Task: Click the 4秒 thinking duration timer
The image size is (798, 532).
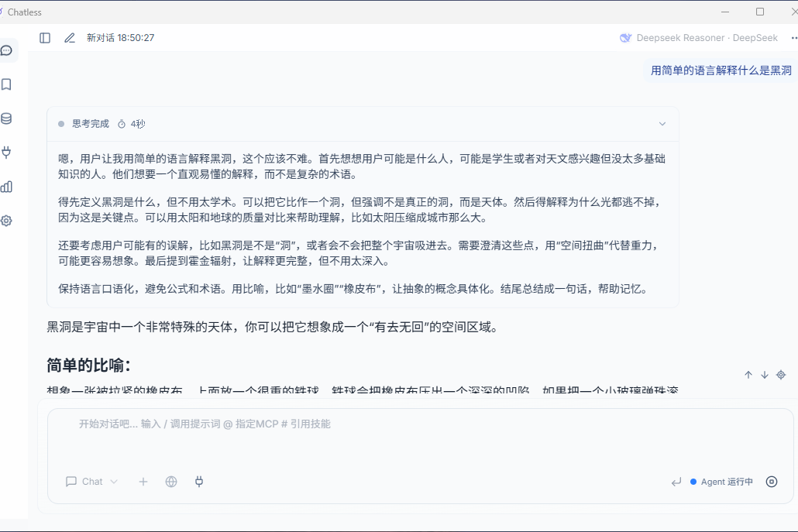Action: coord(132,124)
